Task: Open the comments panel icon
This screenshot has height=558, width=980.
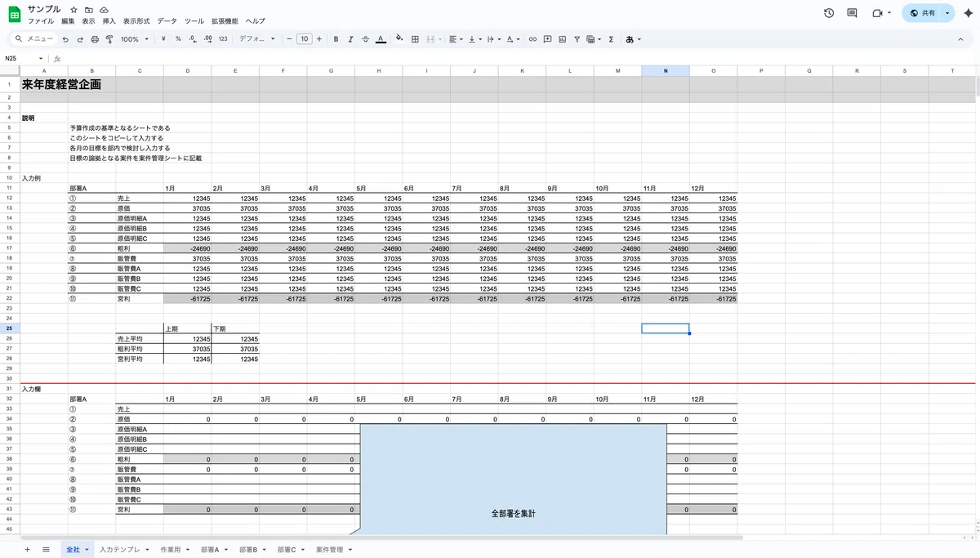Action: point(853,13)
